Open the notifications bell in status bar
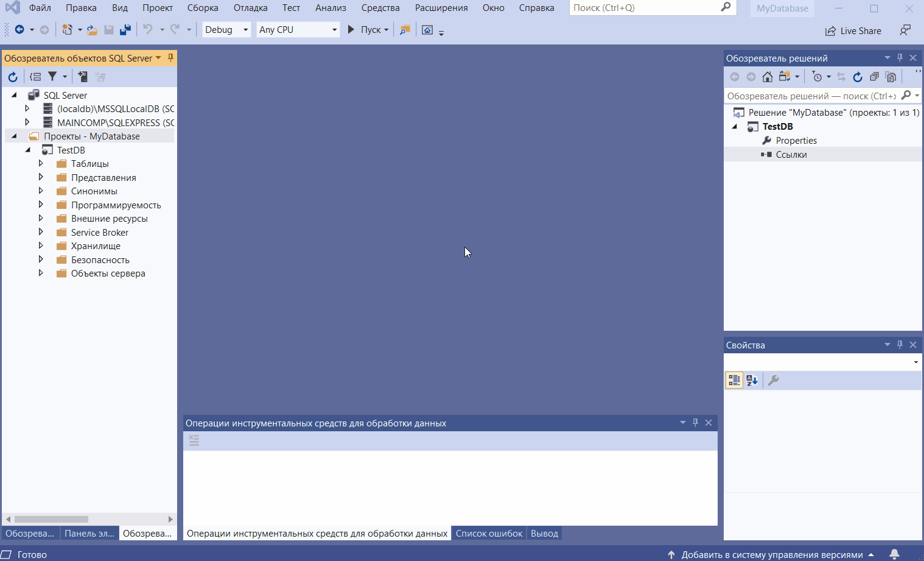The width and height of the screenshot is (924, 561). click(x=894, y=554)
